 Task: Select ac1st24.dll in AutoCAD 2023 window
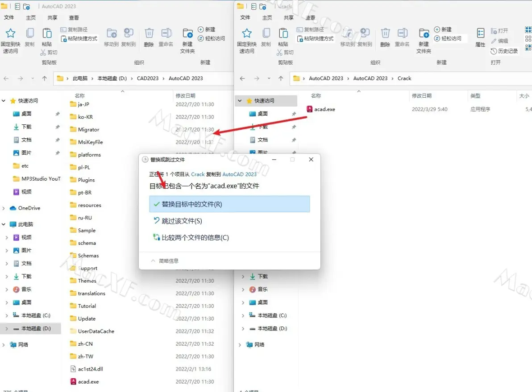pyautogui.click(x=87, y=369)
